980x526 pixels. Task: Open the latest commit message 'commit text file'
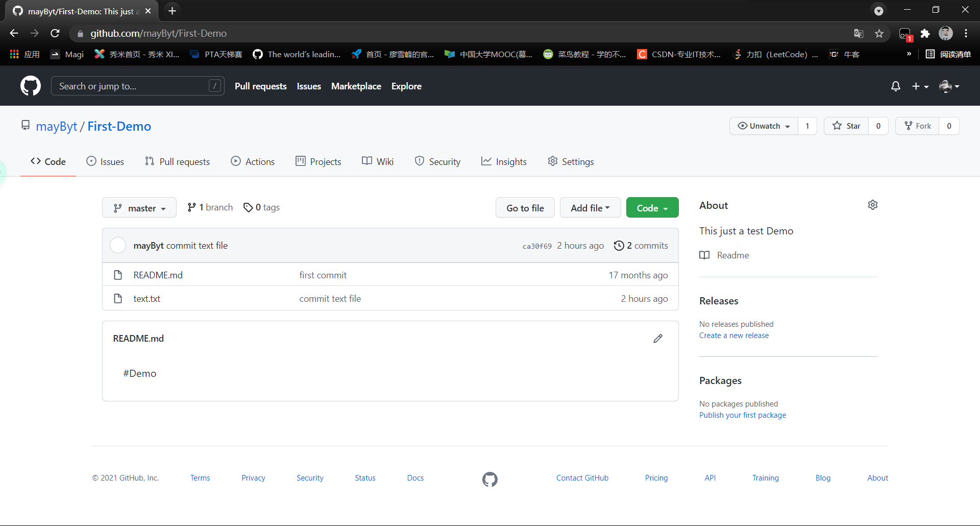coord(197,246)
